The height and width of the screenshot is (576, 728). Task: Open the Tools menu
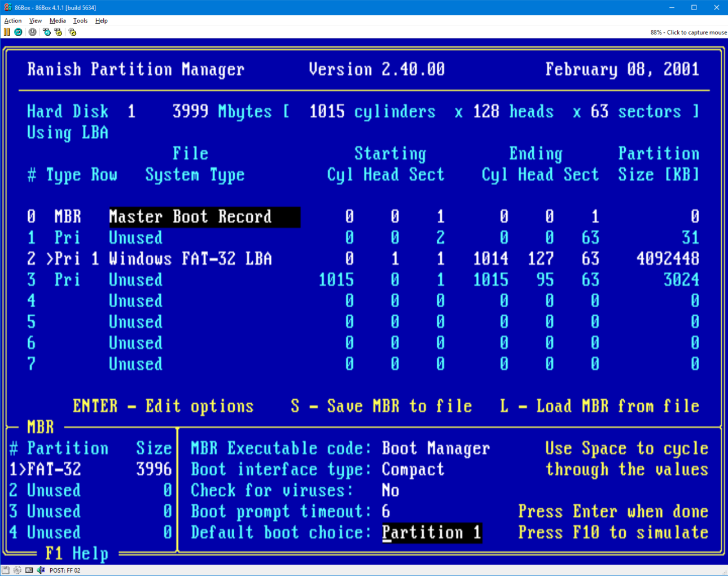tap(80, 20)
